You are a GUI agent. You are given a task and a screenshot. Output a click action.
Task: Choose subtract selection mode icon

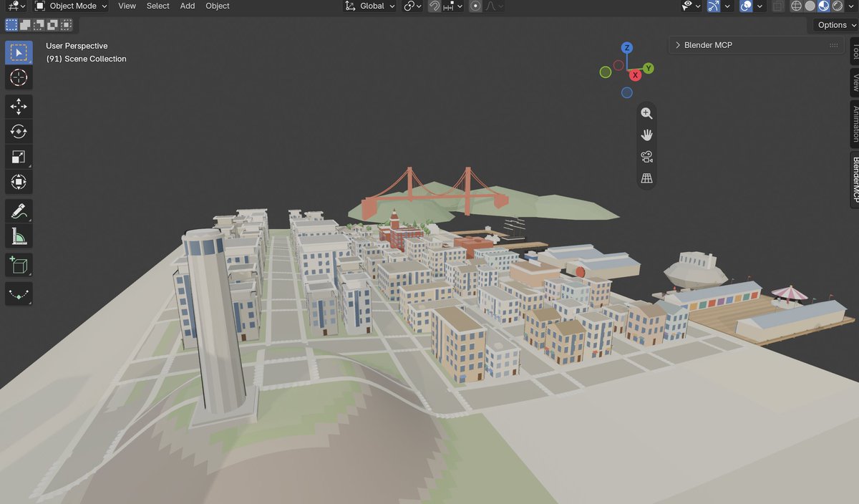pos(39,25)
